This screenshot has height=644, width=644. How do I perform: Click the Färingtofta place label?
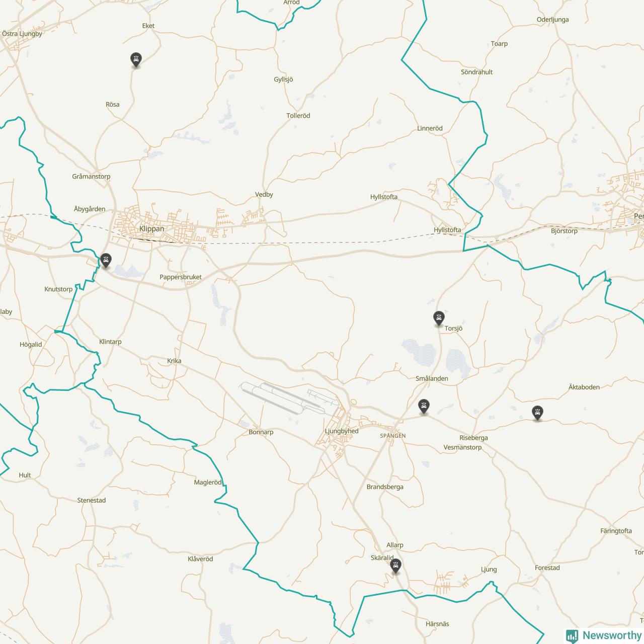point(616,531)
